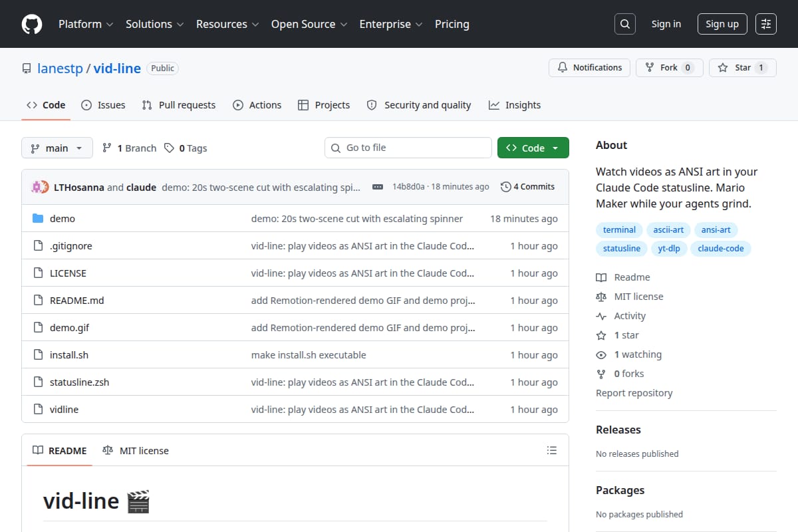The image size is (798, 532).
Task: Click the Sign in link
Action: (x=666, y=24)
